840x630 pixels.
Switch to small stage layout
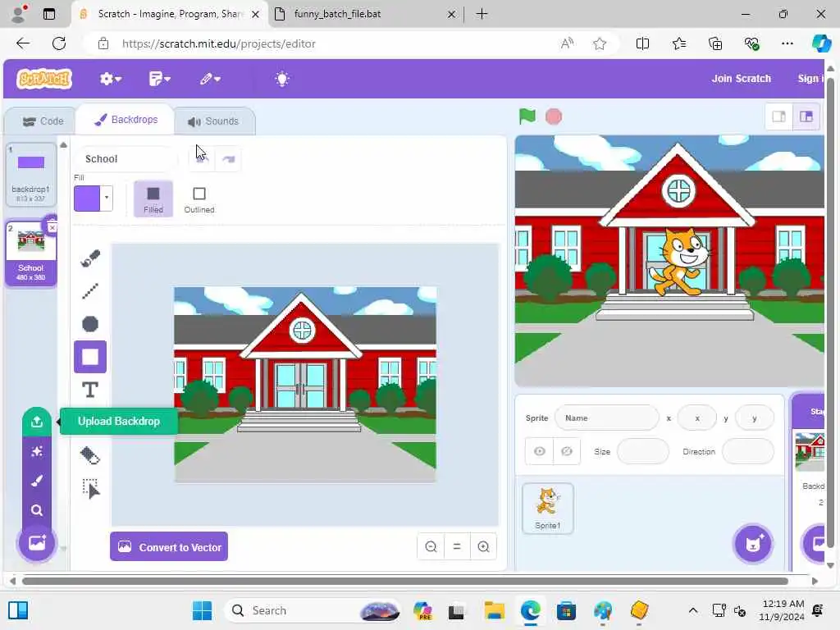[779, 116]
